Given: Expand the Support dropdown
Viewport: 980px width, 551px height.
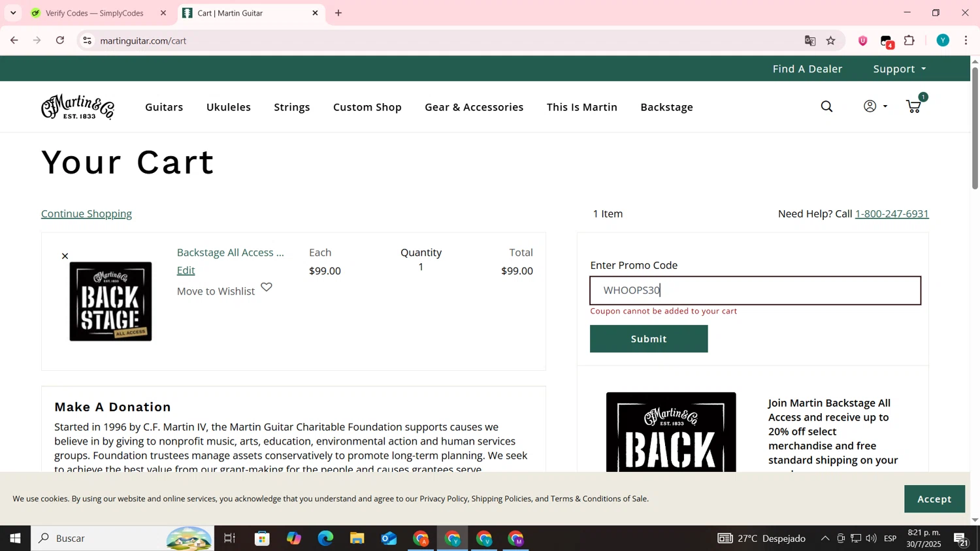Looking at the screenshot, I should (x=900, y=69).
